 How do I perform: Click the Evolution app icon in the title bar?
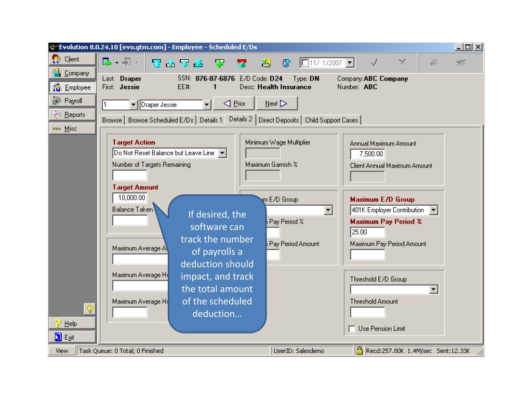(x=54, y=47)
